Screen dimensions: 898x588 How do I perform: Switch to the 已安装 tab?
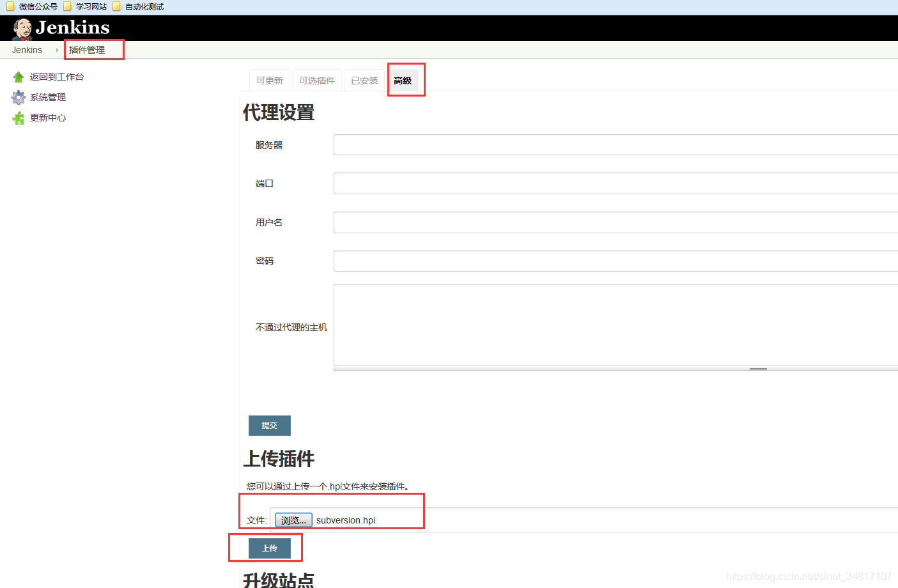(x=364, y=81)
